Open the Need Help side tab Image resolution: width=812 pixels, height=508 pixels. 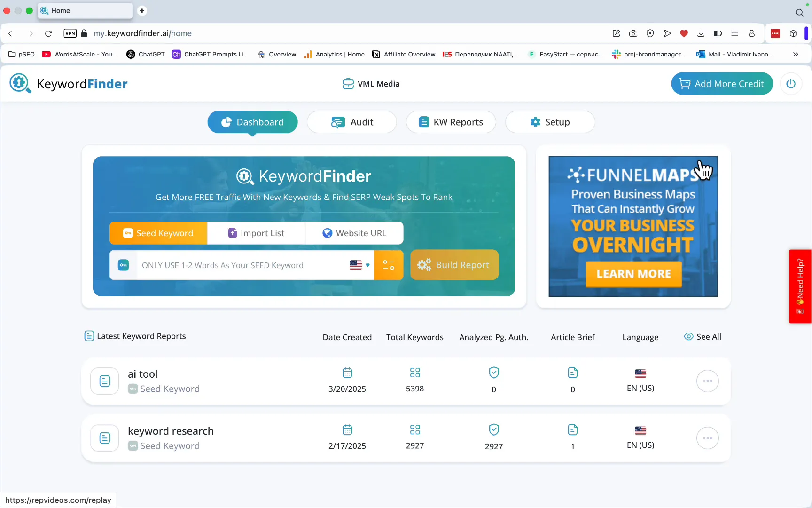[800, 286]
